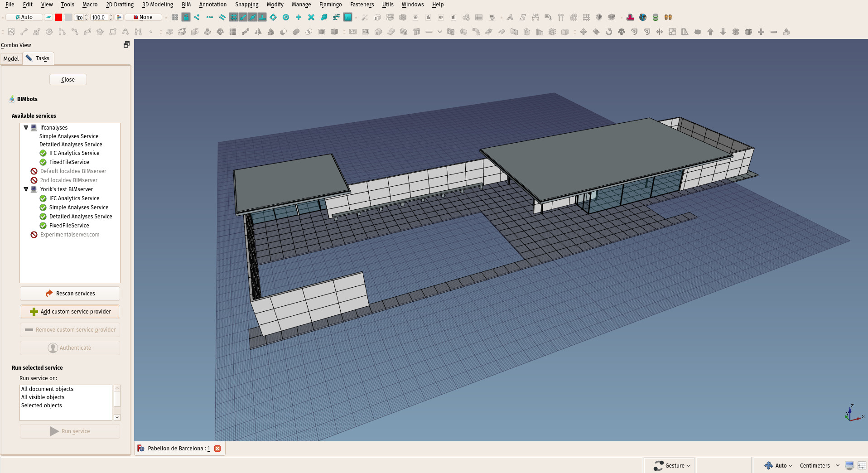Collapse the ifcanalyses tree node

point(26,128)
